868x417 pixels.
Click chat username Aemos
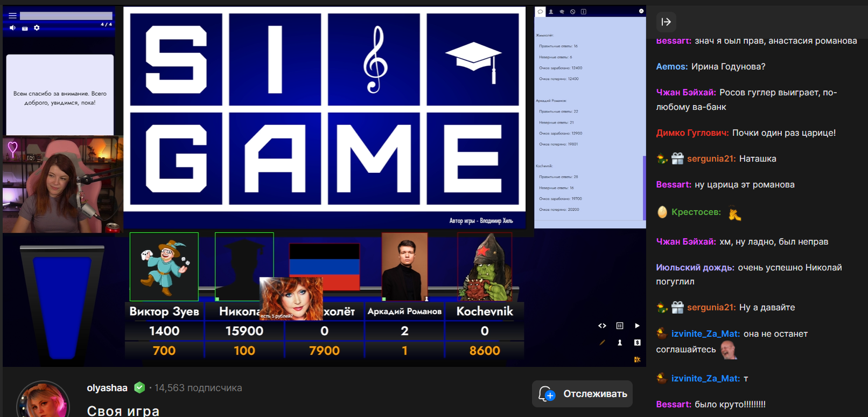(x=671, y=67)
